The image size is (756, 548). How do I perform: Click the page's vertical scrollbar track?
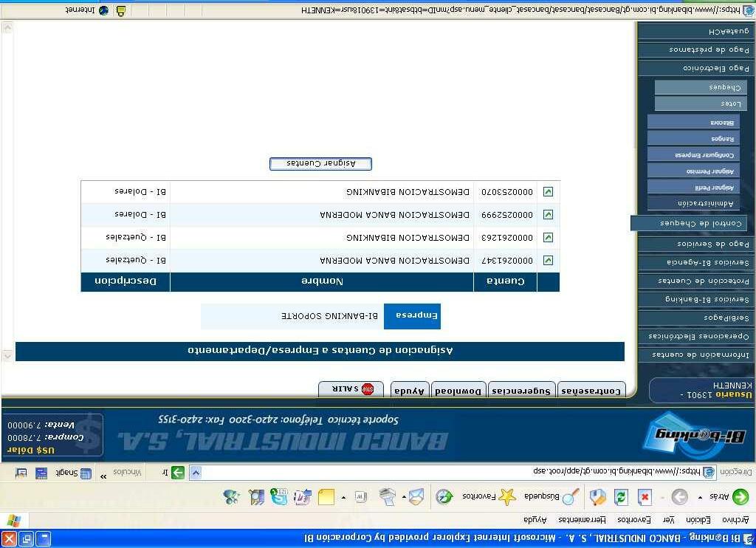(7, 193)
